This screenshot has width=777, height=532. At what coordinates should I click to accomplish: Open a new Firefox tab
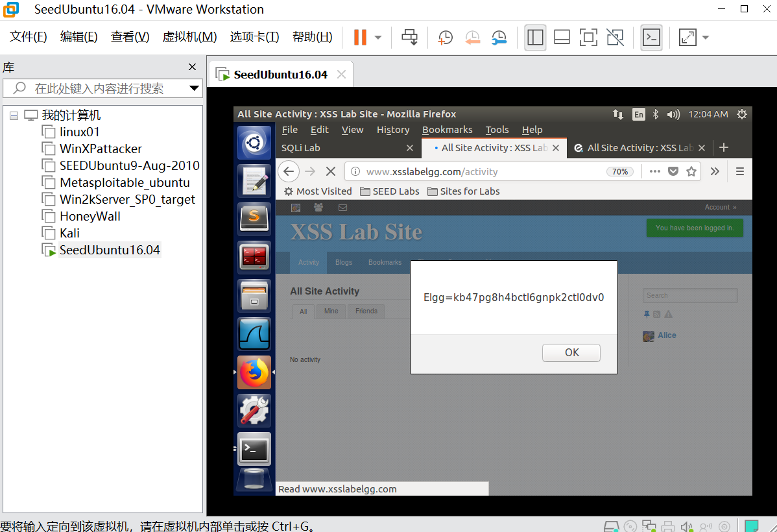click(723, 147)
